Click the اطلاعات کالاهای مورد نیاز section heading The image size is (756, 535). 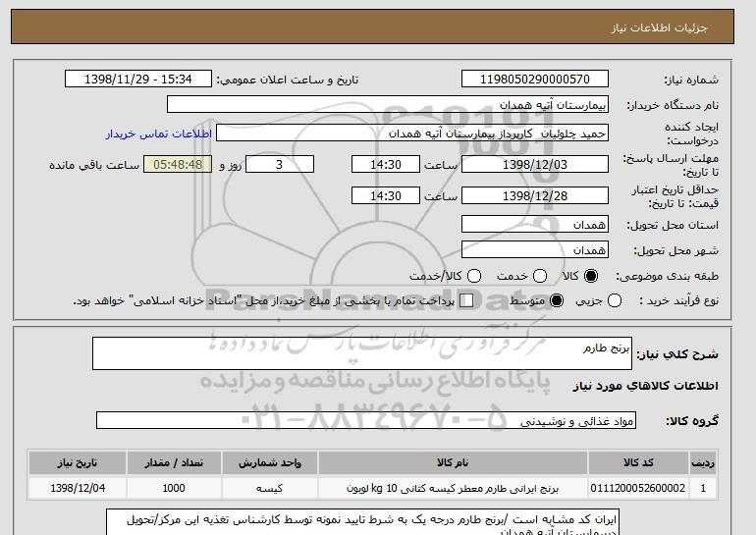tap(646, 386)
